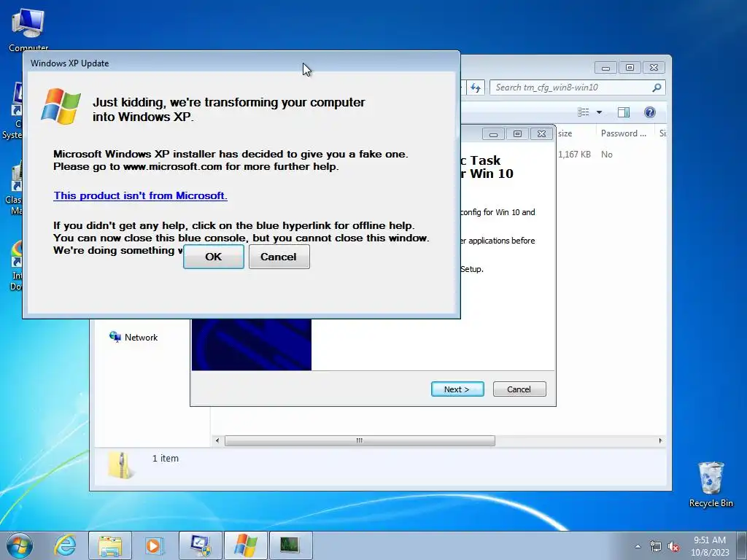Image resolution: width=747 pixels, height=560 pixels.
Task: Click Cancel in the setup wizard
Action: pyautogui.click(x=519, y=389)
